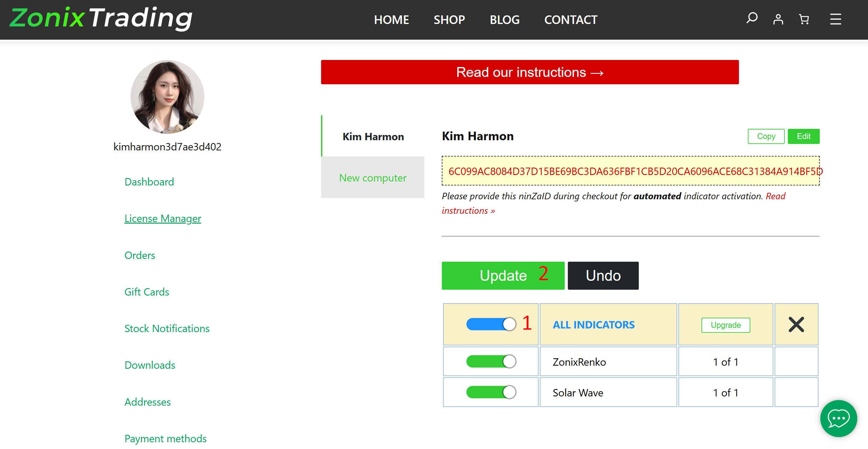Click the Copy button
This screenshot has width=868, height=449.
(766, 136)
